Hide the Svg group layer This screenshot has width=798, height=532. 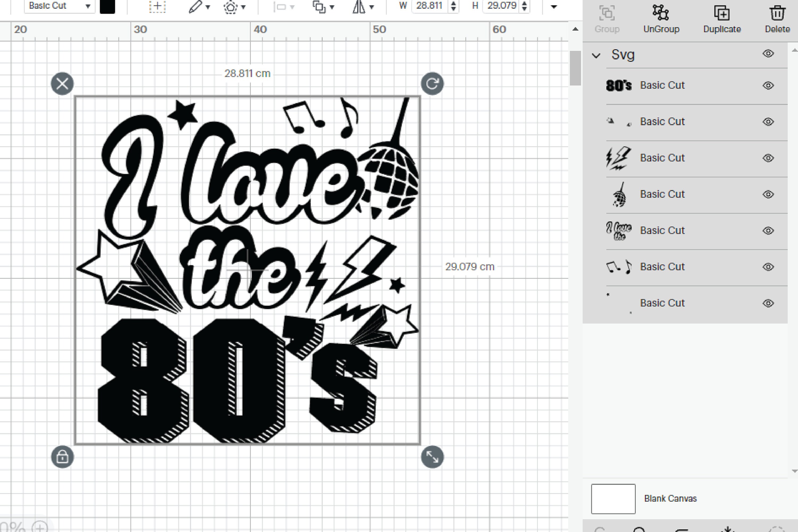[x=769, y=54]
